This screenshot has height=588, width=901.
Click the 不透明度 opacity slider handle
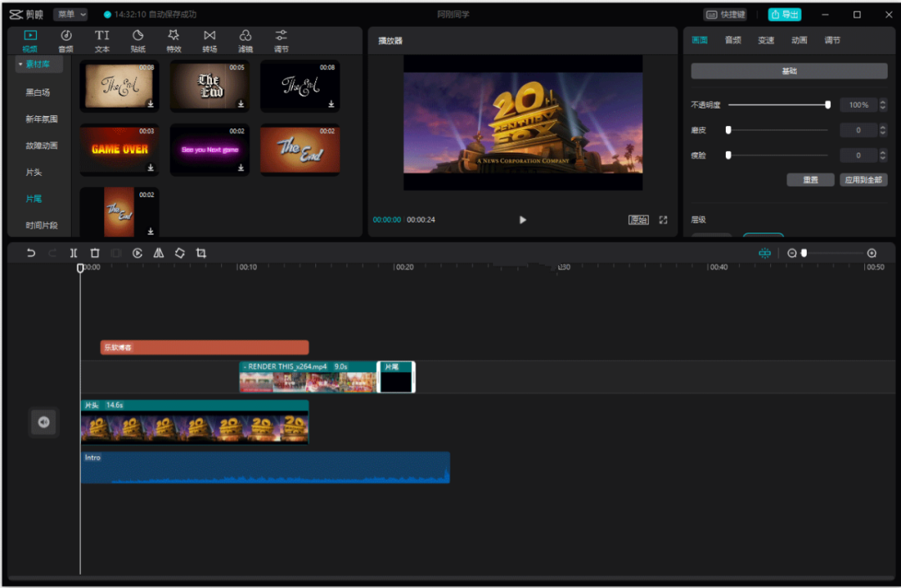click(x=828, y=104)
